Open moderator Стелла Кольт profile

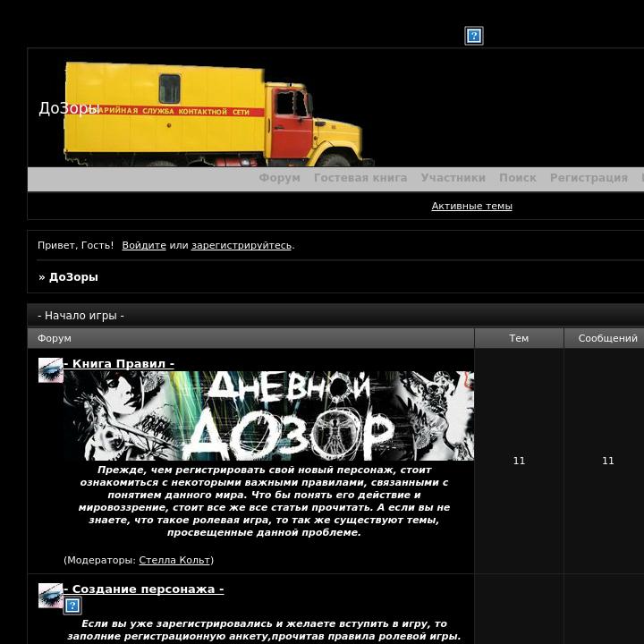[174, 560]
